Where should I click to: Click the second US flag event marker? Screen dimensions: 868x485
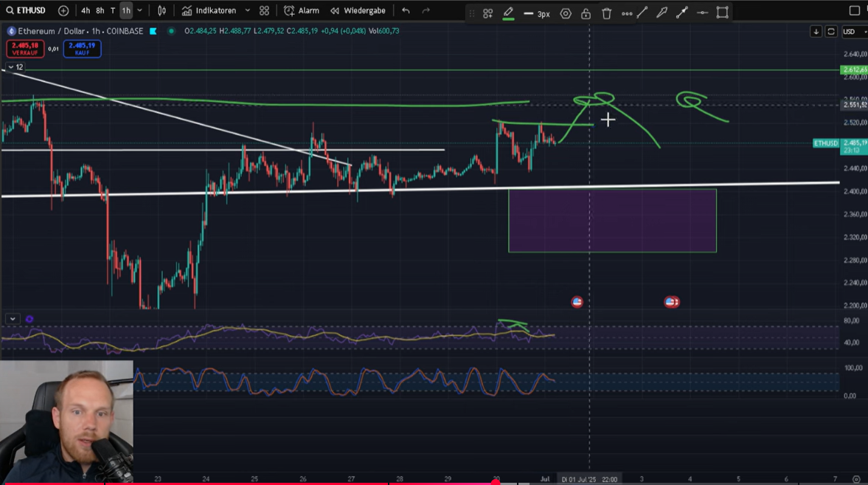tap(672, 301)
